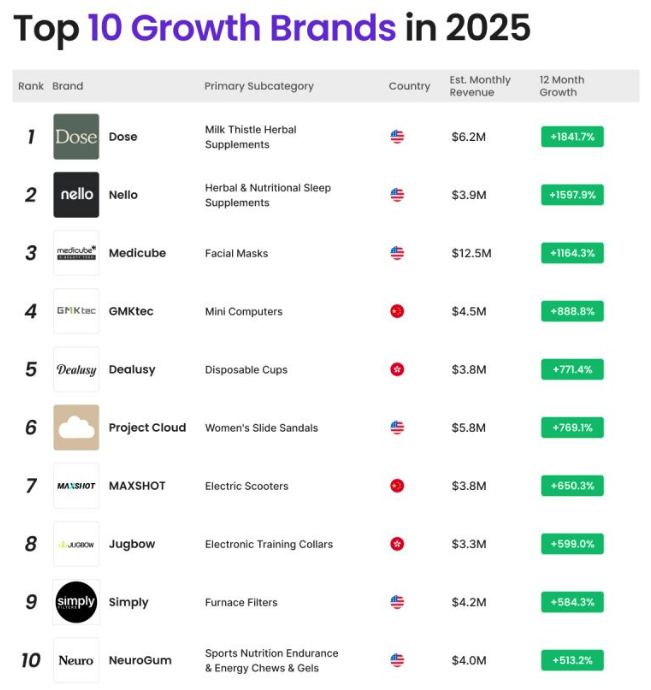The height and width of the screenshot is (690, 651).
Task: Click the Dealusy brand logo
Action: (76, 369)
